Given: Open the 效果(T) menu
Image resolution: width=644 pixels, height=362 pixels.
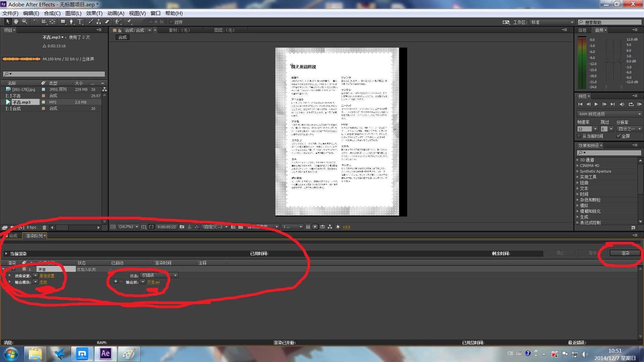Looking at the screenshot, I should point(94,13).
